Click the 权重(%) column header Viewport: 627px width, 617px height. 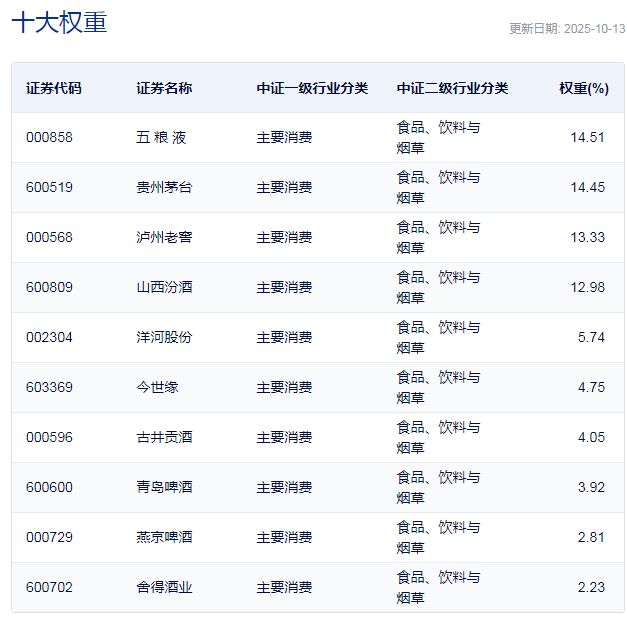[584, 88]
